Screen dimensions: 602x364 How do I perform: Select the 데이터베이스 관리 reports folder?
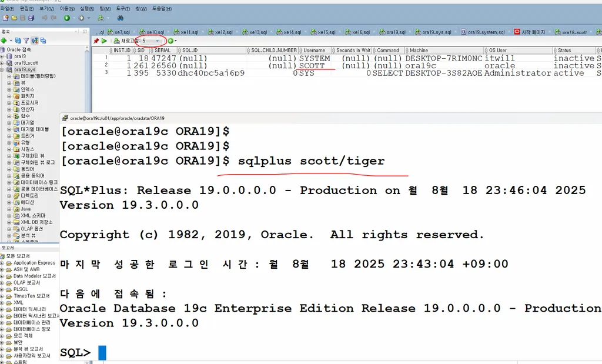(x=32, y=322)
